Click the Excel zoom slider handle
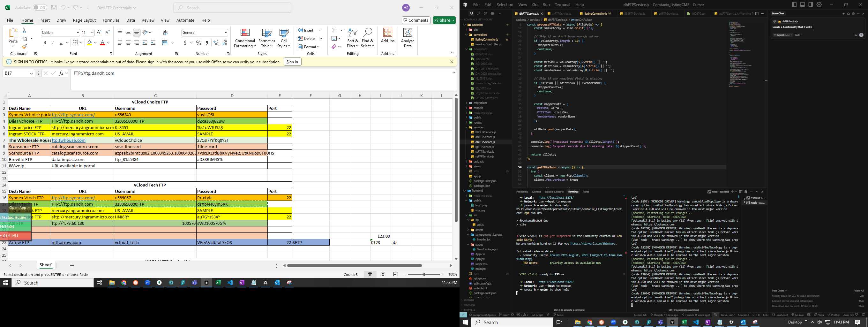Screen dimensions: 868x327 click(424, 274)
